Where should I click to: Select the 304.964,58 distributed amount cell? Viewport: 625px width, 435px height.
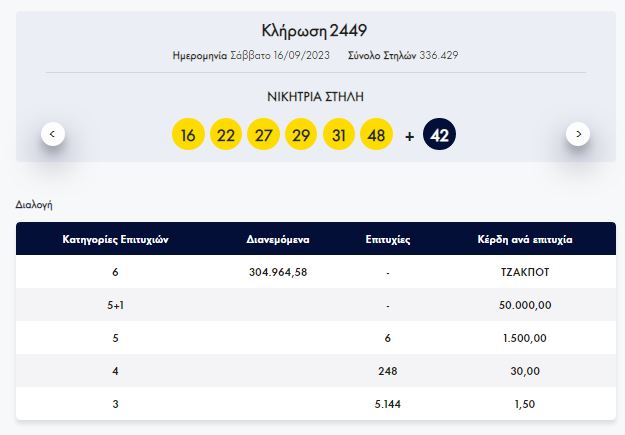coord(278,272)
